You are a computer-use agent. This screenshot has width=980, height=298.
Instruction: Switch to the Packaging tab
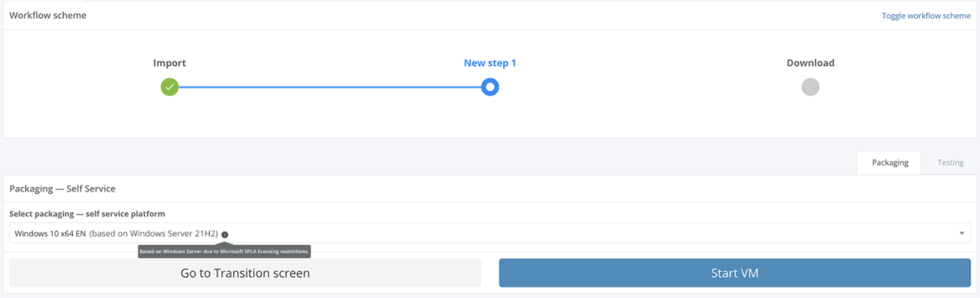(x=889, y=162)
